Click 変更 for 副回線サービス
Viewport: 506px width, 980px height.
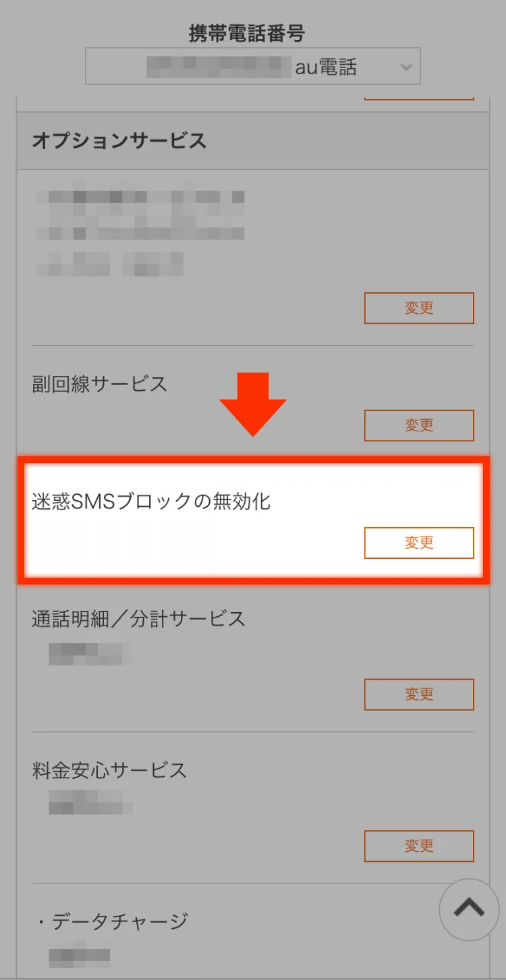pos(419,425)
